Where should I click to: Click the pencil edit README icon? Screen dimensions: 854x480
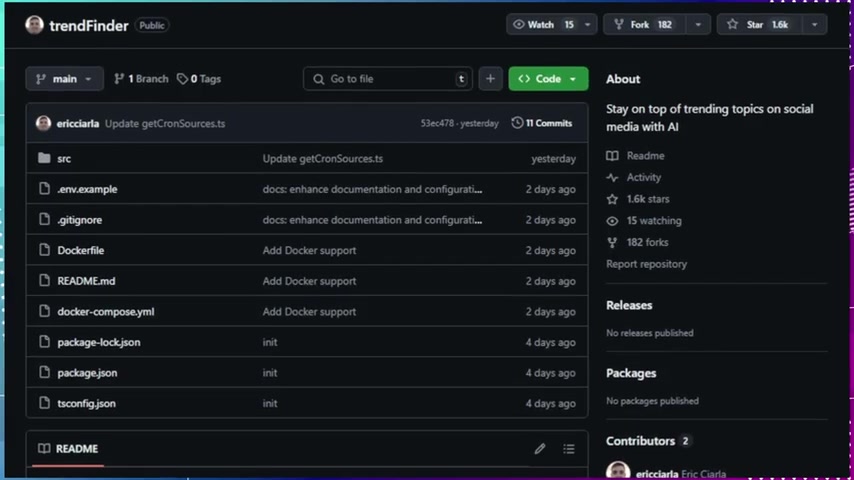(540, 448)
